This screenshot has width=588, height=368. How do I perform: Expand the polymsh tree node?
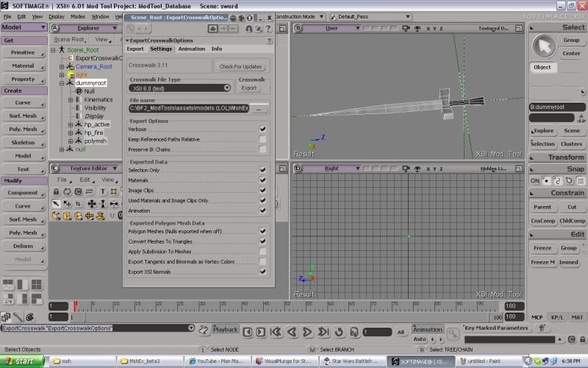tap(70, 141)
